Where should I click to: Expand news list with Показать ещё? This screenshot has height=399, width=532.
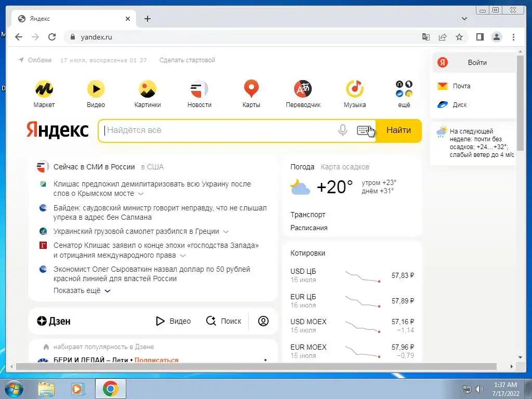point(82,291)
